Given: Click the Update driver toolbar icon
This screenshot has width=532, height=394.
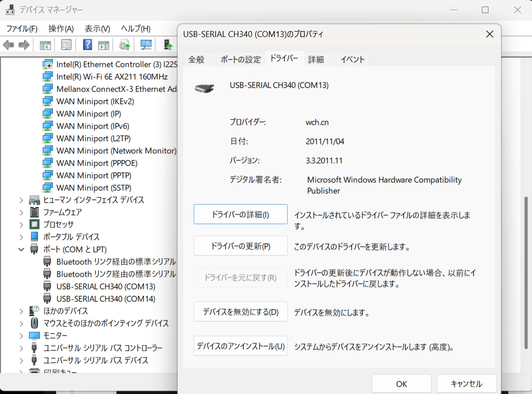Looking at the screenshot, I should tap(124, 45).
